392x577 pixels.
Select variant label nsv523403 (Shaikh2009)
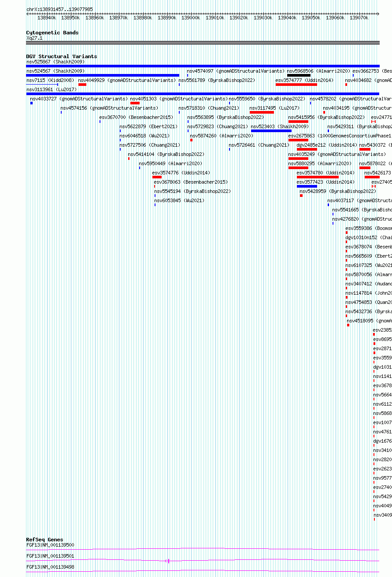point(280,126)
